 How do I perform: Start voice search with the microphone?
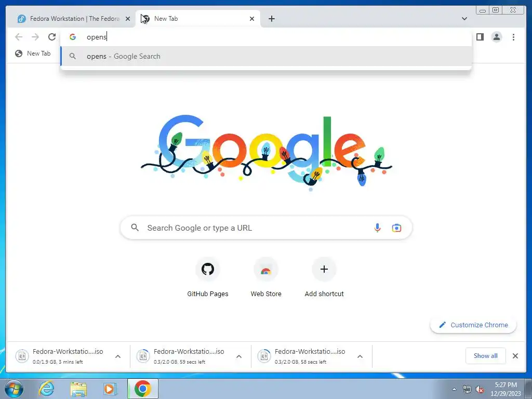point(377,228)
